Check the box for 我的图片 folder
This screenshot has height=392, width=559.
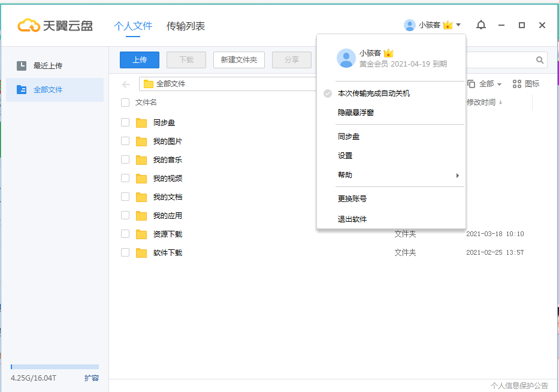pyautogui.click(x=125, y=141)
